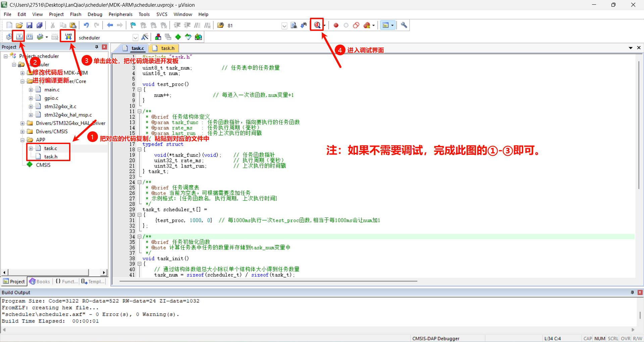Click the Select Software Packs icon

pyautogui.click(x=188, y=37)
